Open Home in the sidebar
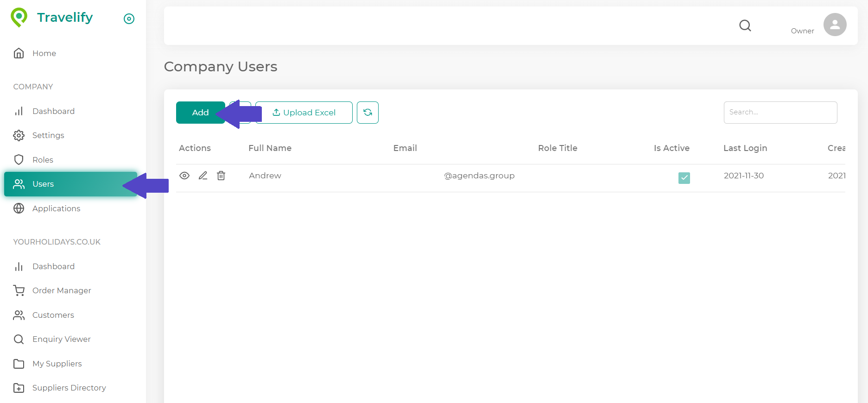 click(44, 53)
